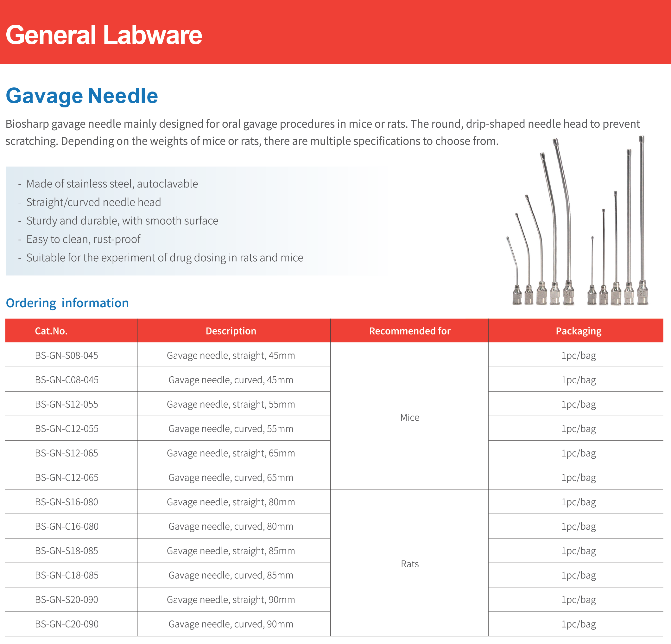Click the Description column header
Screen dimensions: 671x644
tap(231, 331)
